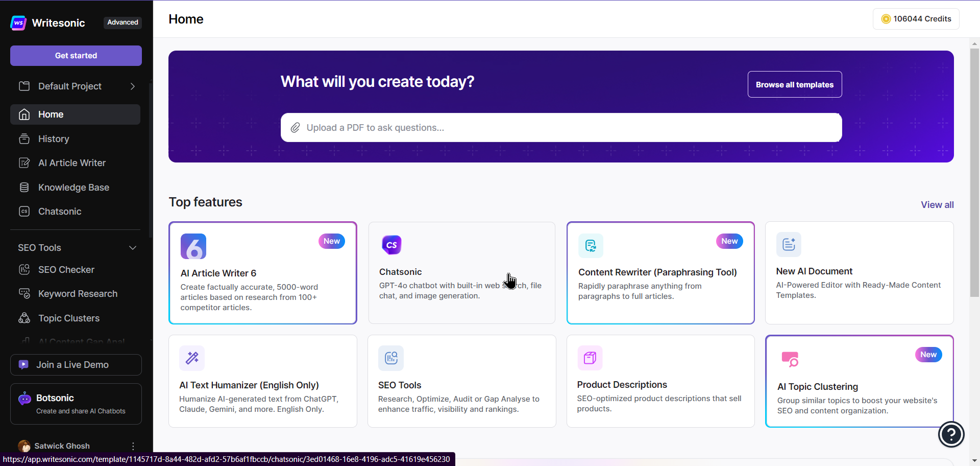Image resolution: width=980 pixels, height=466 pixels.
Task: Open Chatsonic from the sidebar icon
Action: (x=24, y=211)
